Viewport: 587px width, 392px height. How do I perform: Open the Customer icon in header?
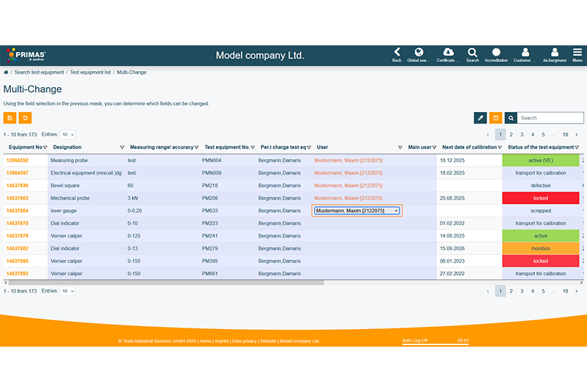coord(524,55)
